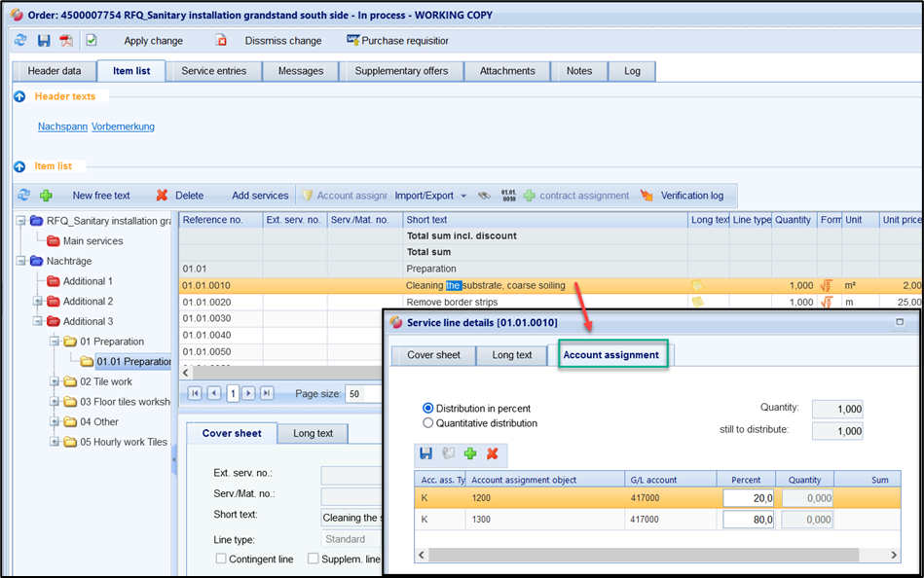Open Long text tab in Service line details
This screenshot has width=924, height=578.
click(x=511, y=355)
